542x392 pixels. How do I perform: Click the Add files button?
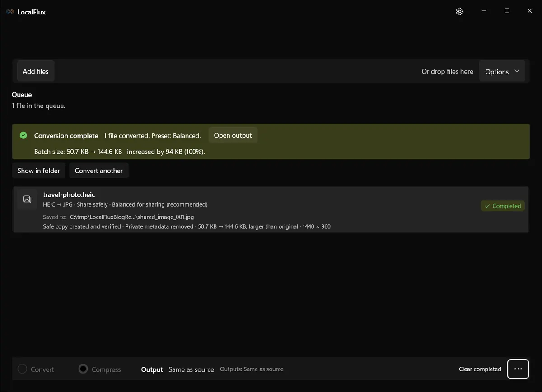36,71
